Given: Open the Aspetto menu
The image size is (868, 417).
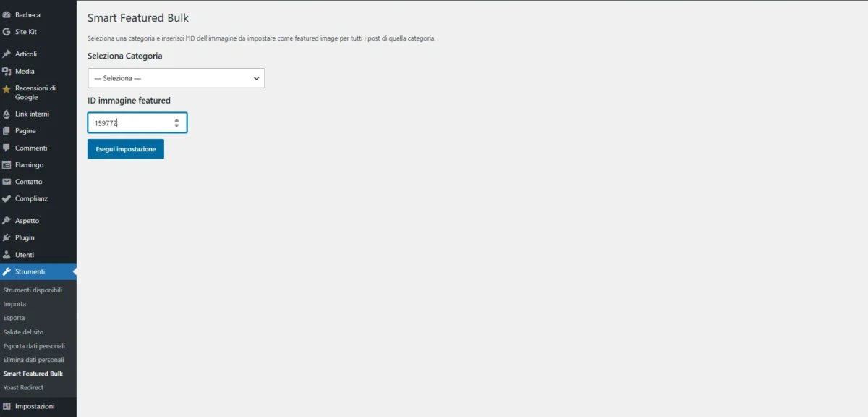Looking at the screenshot, I should coord(38,221).
